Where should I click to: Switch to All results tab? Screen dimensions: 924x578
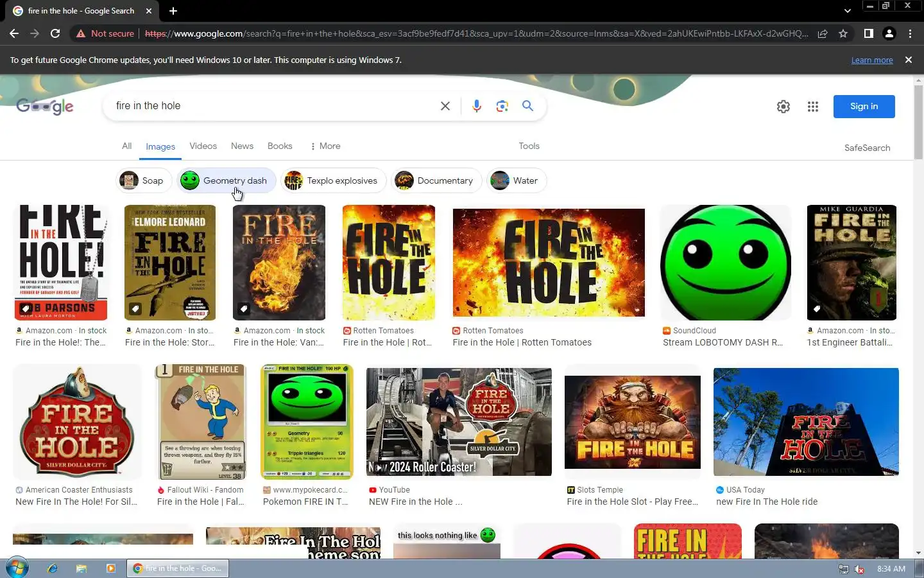(127, 146)
